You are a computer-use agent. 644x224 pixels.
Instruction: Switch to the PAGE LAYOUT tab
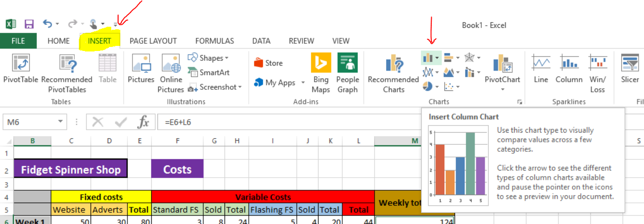[x=153, y=41]
